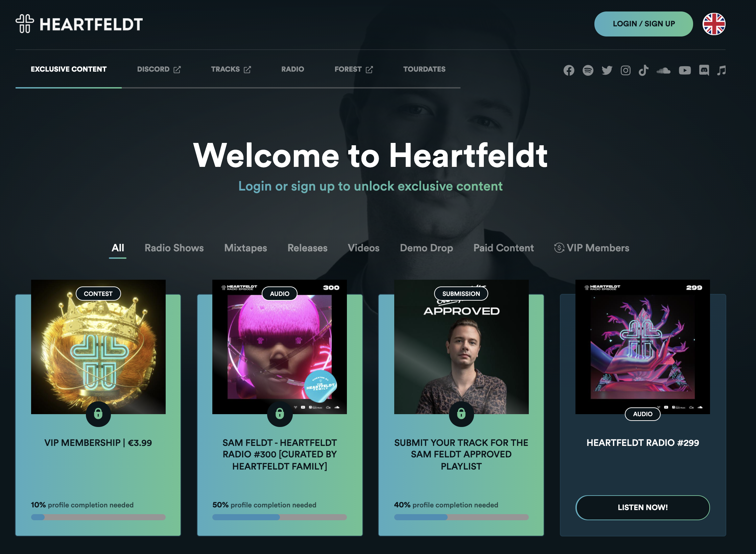Select the Radio Shows filter tab

tap(174, 248)
